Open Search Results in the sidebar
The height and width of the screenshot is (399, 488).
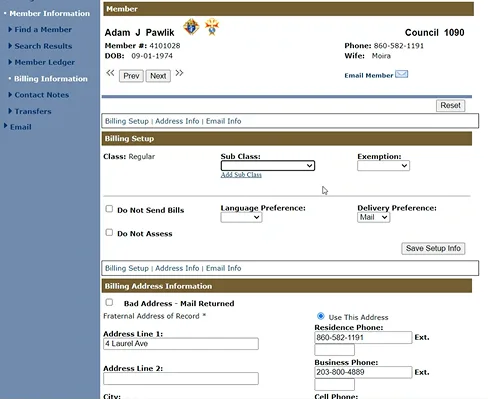tap(43, 46)
